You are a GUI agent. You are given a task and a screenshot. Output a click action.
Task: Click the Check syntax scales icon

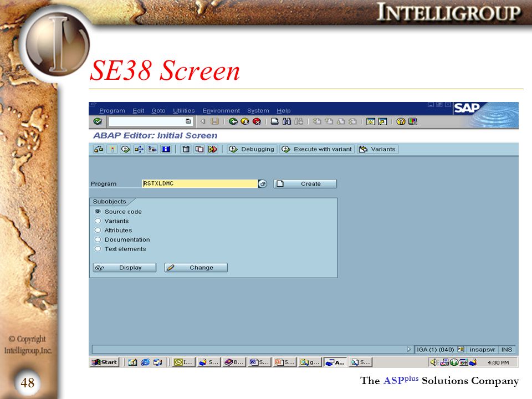click(99, 149)
